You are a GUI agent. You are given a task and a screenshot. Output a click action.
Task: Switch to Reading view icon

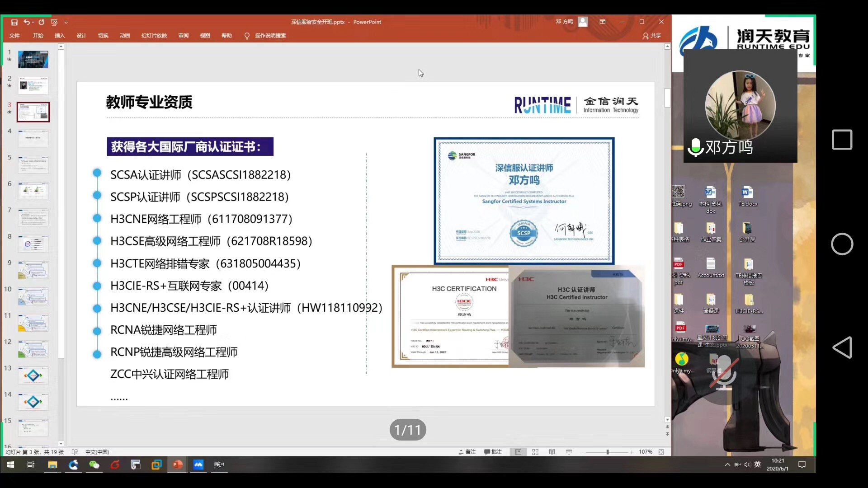[x=552, y=452]
